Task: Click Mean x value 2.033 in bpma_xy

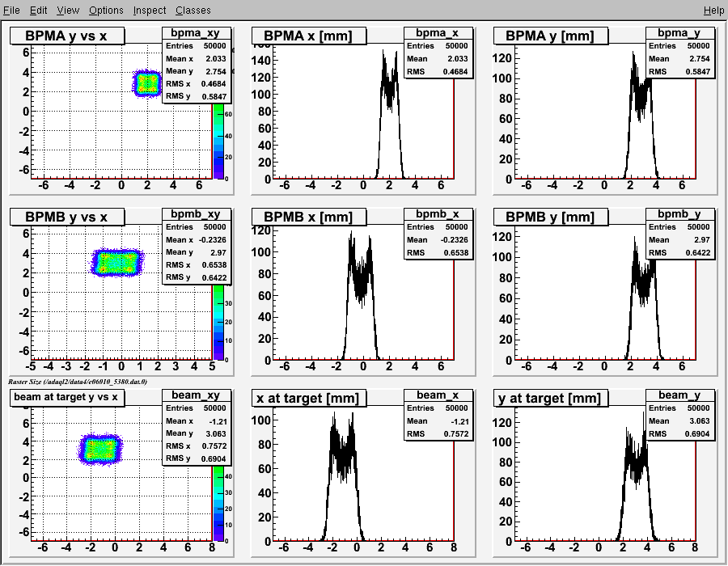Action: point(216,59)
